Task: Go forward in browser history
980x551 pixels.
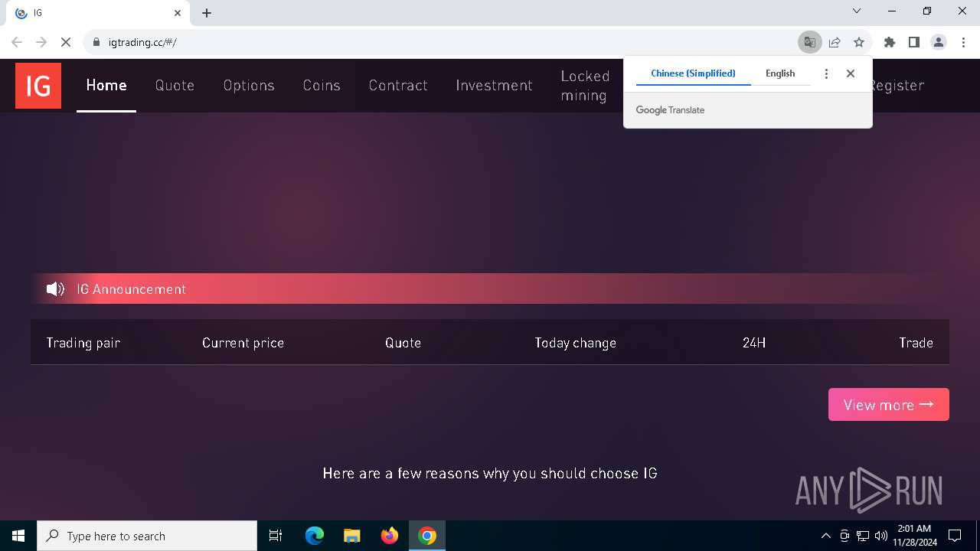Action: (41, 42)
